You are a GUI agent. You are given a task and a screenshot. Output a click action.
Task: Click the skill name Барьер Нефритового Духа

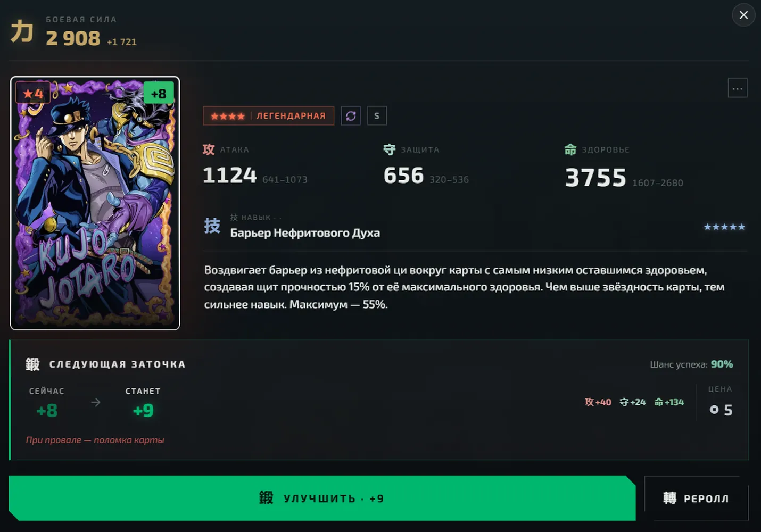pos(305,232)
